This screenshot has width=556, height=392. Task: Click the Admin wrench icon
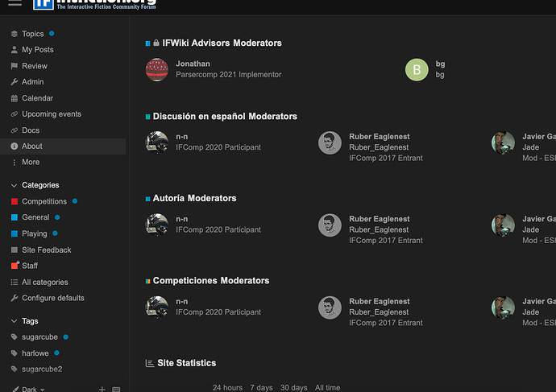click(x=15, y=82)
